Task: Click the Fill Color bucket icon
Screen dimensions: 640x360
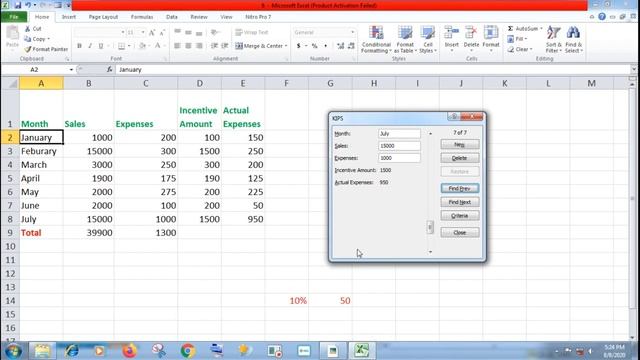Action: tap(142, 46)
